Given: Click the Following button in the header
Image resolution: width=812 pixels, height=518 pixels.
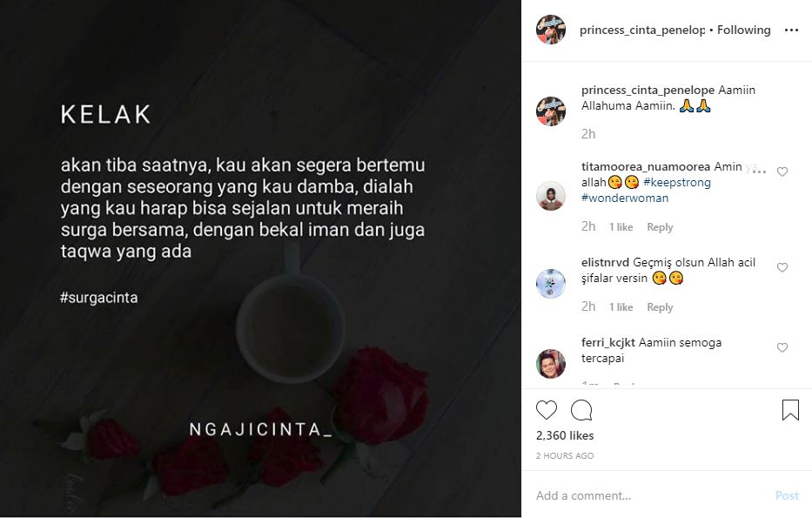Looking at the screenshot, I should tap(743, 30).
